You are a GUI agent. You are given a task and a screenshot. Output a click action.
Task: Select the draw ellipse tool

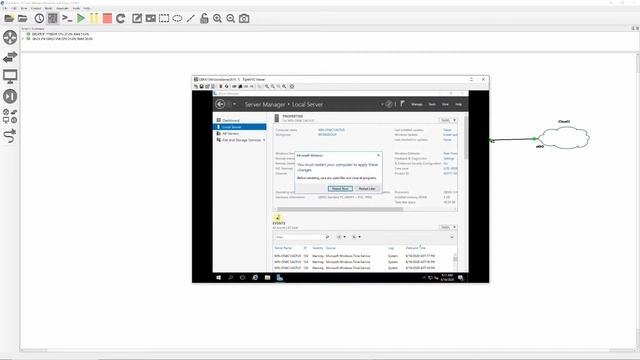177,18
